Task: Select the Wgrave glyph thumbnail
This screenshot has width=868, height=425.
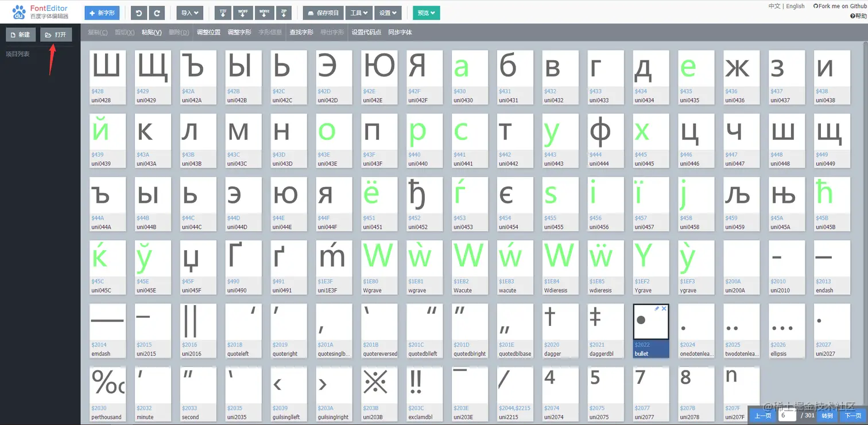Action: tap(379, 267)
